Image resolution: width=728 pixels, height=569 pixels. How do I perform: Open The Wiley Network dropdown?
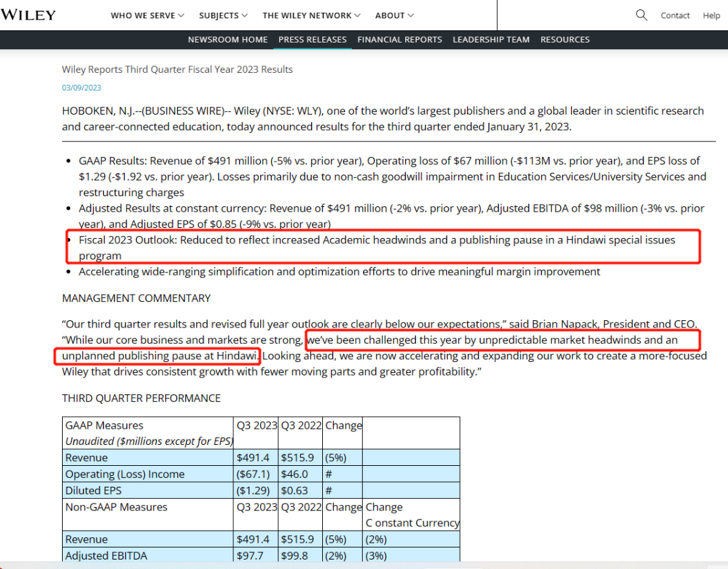pyautogui.click(x=311, y=16)
